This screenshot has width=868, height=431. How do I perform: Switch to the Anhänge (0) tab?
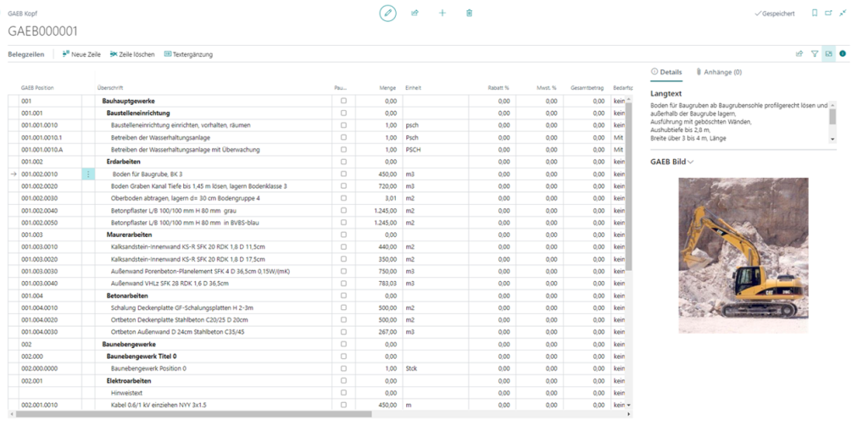(719, 72)
